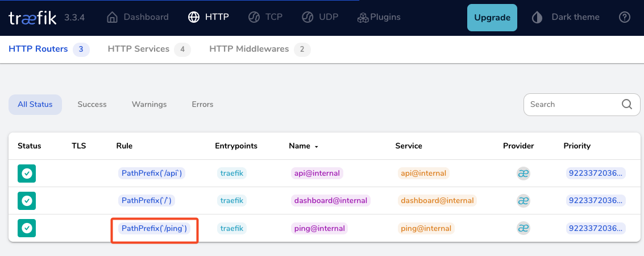Click success status icon for dashboard@internal row
Viewport: 644px width, 256px height.
pos(27,201)
